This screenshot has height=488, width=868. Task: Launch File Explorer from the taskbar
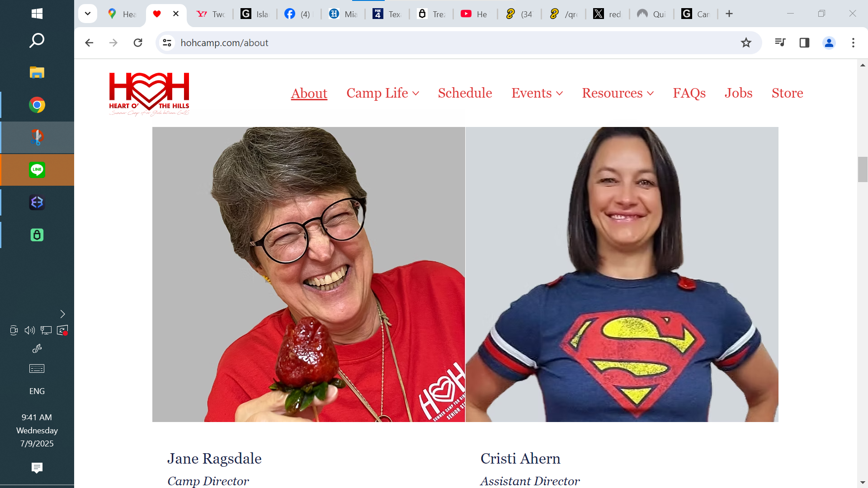pos(37,72)
